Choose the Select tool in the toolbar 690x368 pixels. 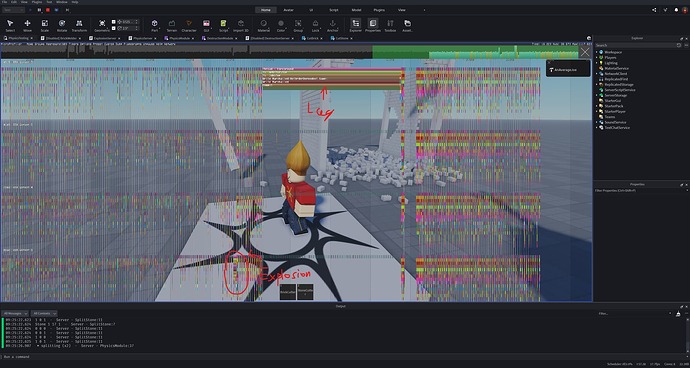pos(10,26)
